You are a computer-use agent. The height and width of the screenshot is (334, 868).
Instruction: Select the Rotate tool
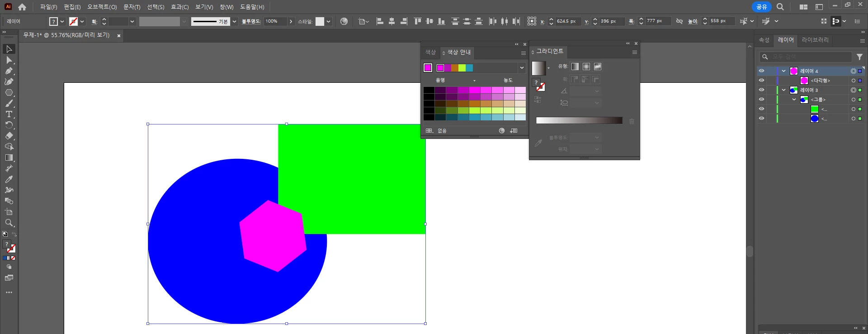(9, 125)
